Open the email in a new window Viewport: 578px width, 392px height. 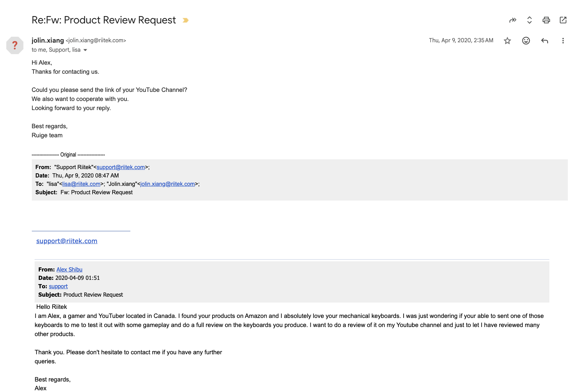pyautogui.click(x=563, y=20)
